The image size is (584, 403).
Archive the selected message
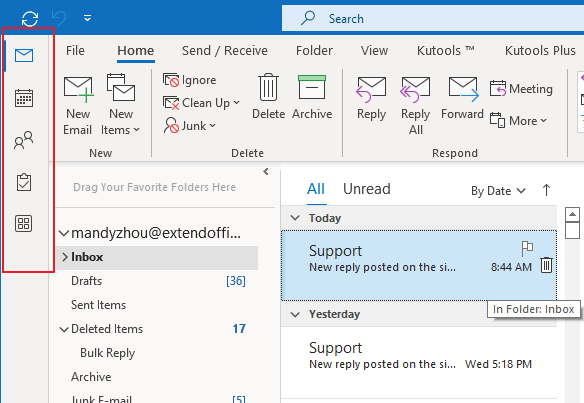(x=312, y=97)
